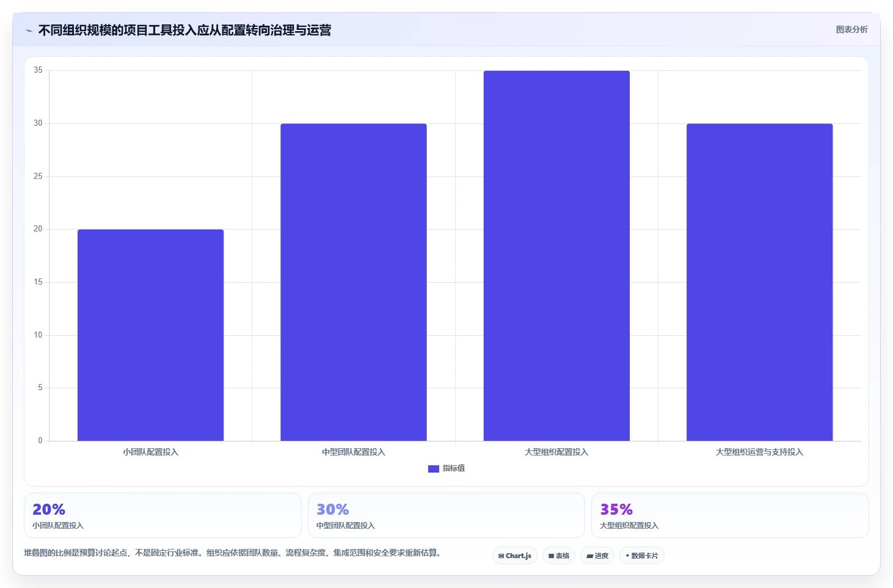Click x-axis label 大型组织配置投入
The image size is (893, 588).
coord(556,452)
